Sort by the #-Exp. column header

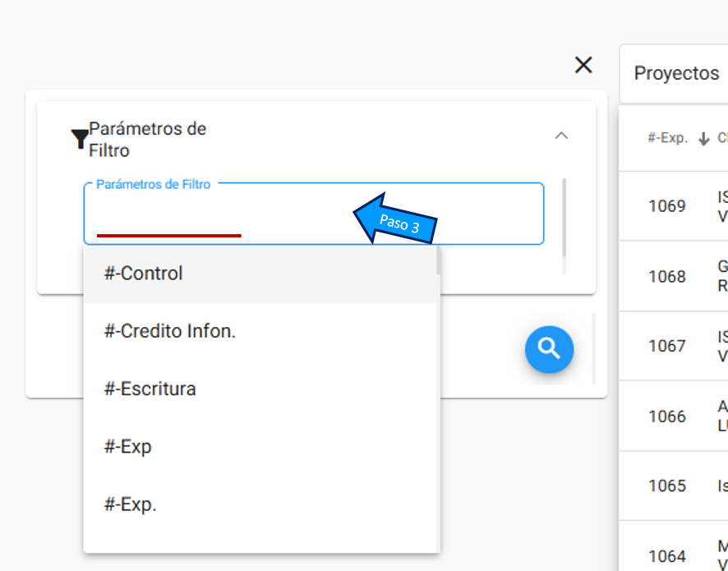(667, 138)
